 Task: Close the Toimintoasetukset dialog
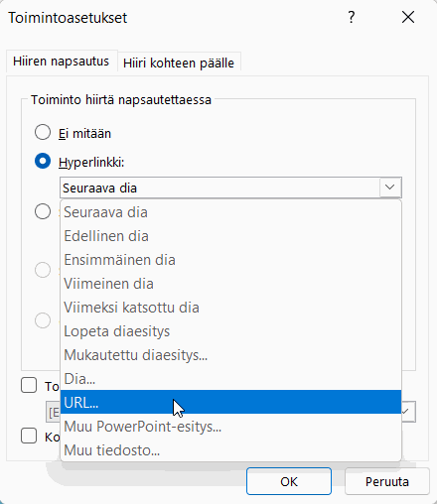coord(408,17)
